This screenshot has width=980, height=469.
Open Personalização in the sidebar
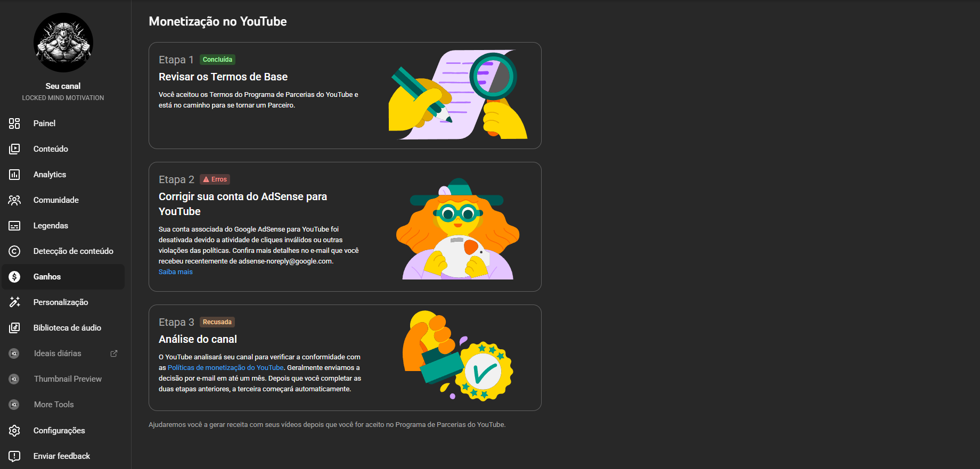tap(63, 302)
